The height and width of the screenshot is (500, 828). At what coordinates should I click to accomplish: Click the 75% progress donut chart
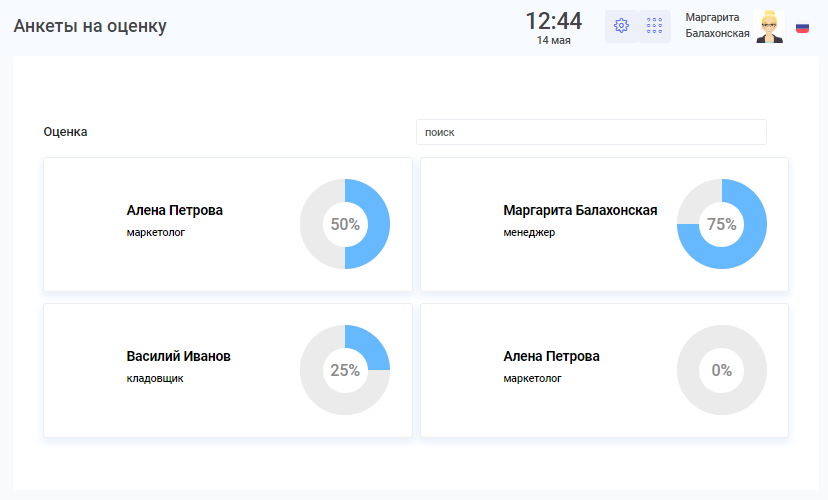pyautogui.click(x=722, y=224)
